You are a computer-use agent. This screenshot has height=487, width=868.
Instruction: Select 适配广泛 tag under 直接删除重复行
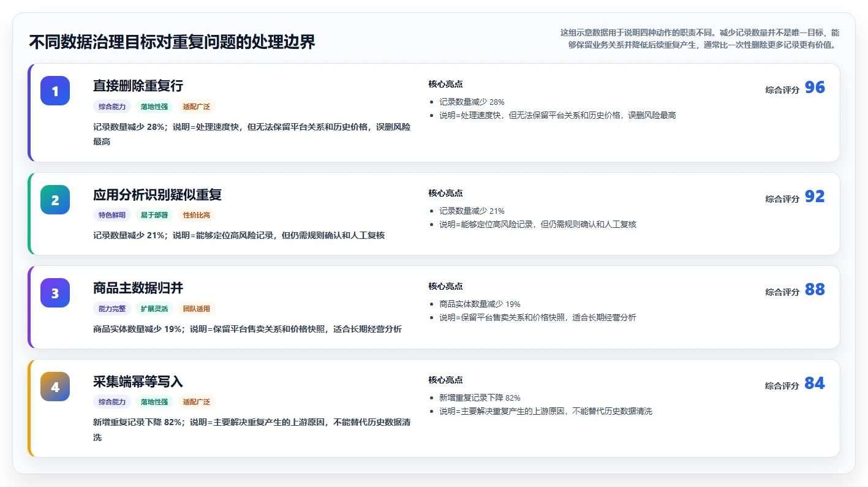click(x=197, y=107)
